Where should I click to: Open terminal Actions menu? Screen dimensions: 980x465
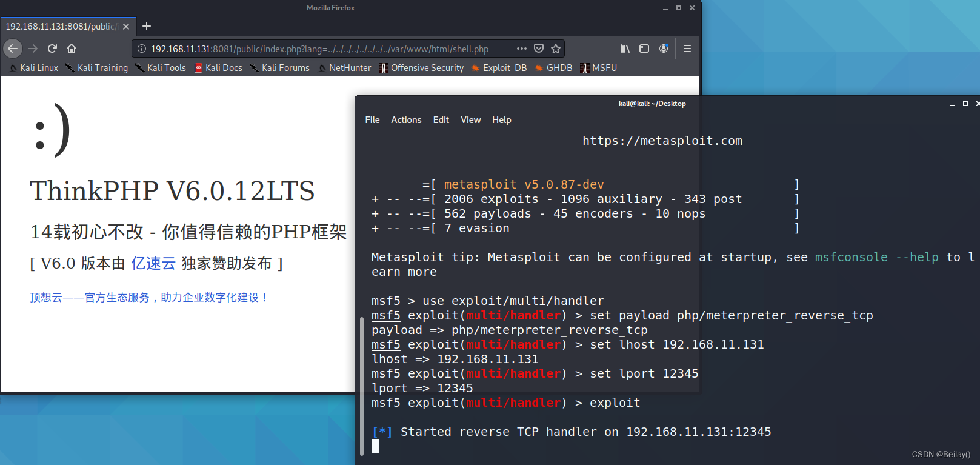click(x=406, y=120)
